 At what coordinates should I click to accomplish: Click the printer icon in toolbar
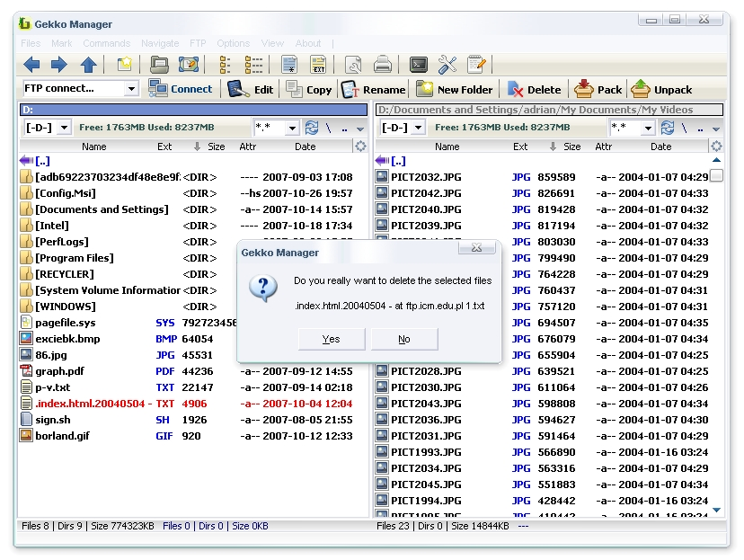pyautogui.click(x=383, y=65)
